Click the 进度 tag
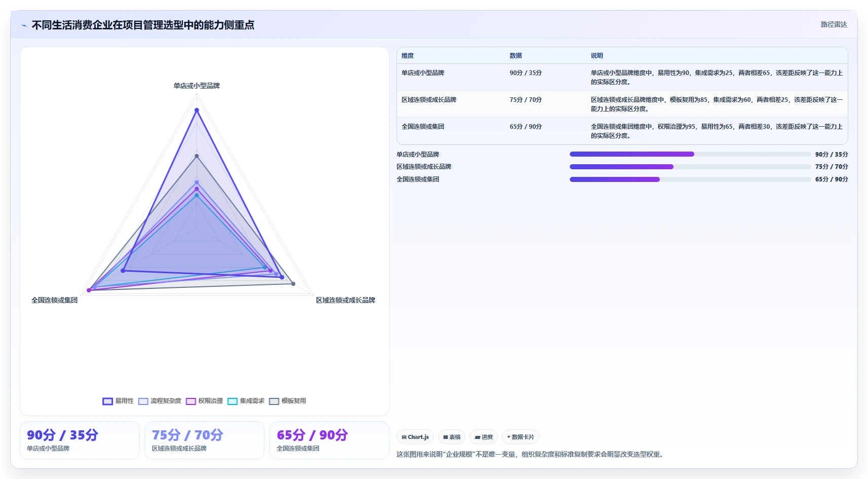The width and height of the screenshot is (868, 479). click(484, 437)
